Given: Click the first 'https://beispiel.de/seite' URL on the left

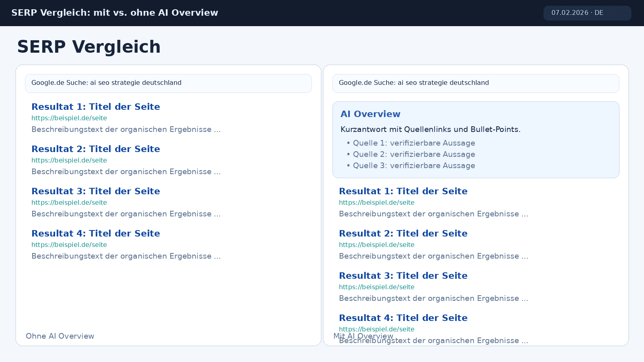Looking at the screenshot, I should [x=69, y=118].
